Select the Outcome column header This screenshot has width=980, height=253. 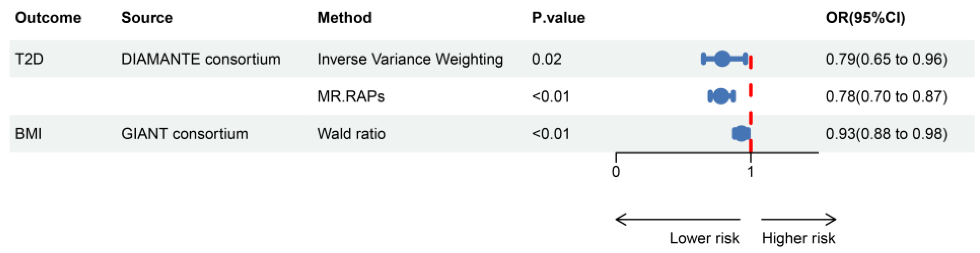click(x=48, y=18)
